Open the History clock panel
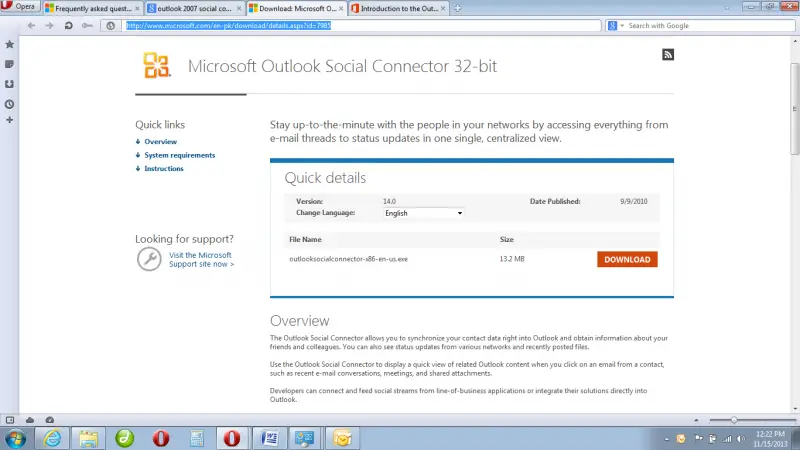 click(9, 104)
